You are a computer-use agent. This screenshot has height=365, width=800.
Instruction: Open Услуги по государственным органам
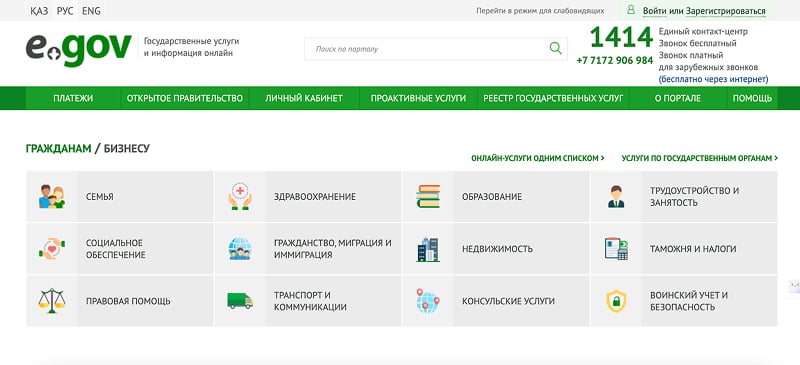tap(699, 158)
